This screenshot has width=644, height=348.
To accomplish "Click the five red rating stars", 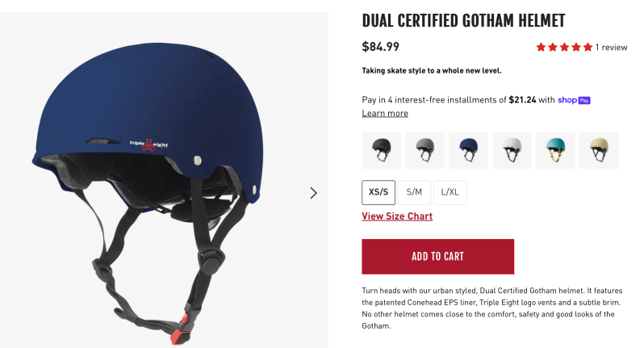I will [564, 48].
